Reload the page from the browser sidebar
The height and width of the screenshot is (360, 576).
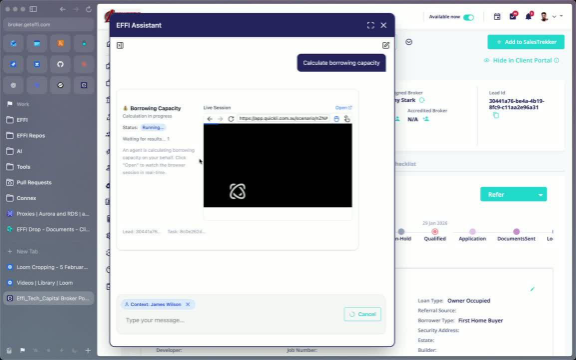89,9
